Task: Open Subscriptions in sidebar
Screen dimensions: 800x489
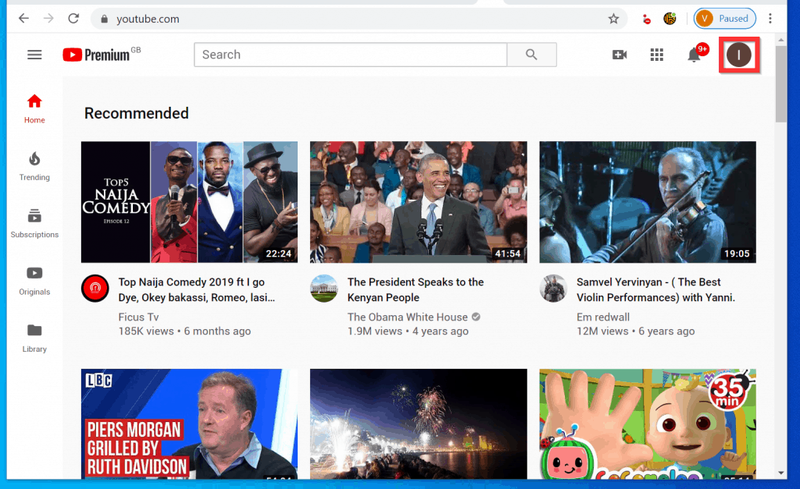Action: point(34,223)
